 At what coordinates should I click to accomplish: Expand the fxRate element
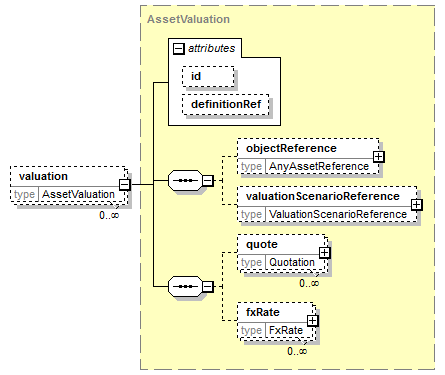[312, 321]
